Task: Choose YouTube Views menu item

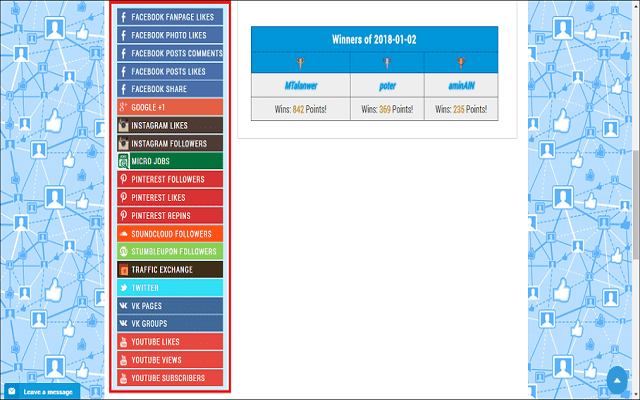Action: (x=169, y=360)
